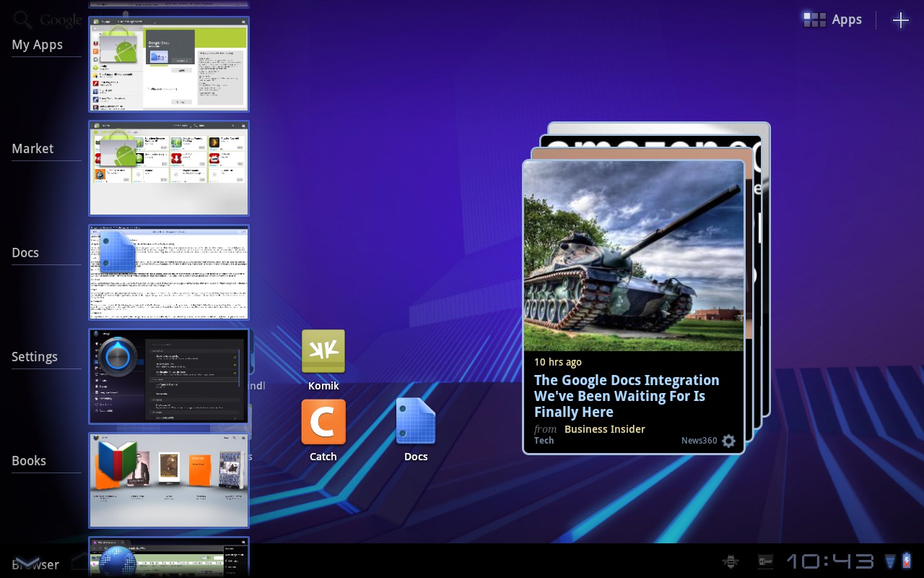Tap the 10:43 clock in the system bar
The width and height of the screenshot is (924, 578).
click(x=830, y=561)
